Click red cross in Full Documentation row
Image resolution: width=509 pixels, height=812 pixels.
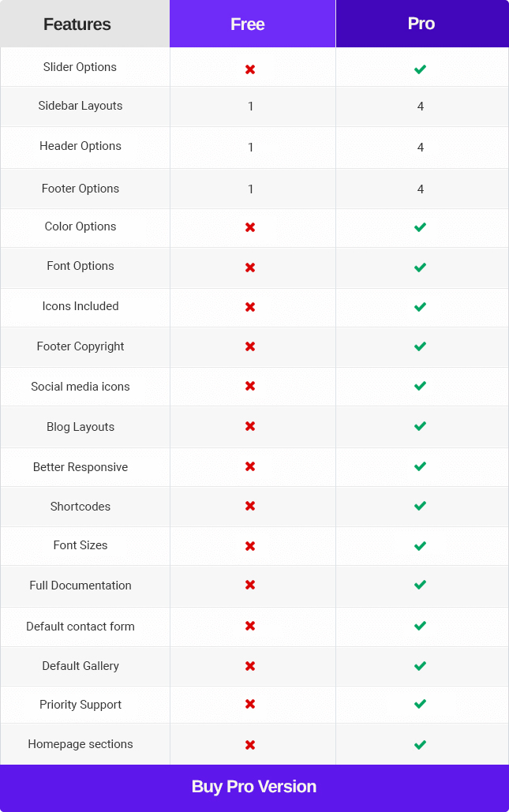[x=250, y=585]
